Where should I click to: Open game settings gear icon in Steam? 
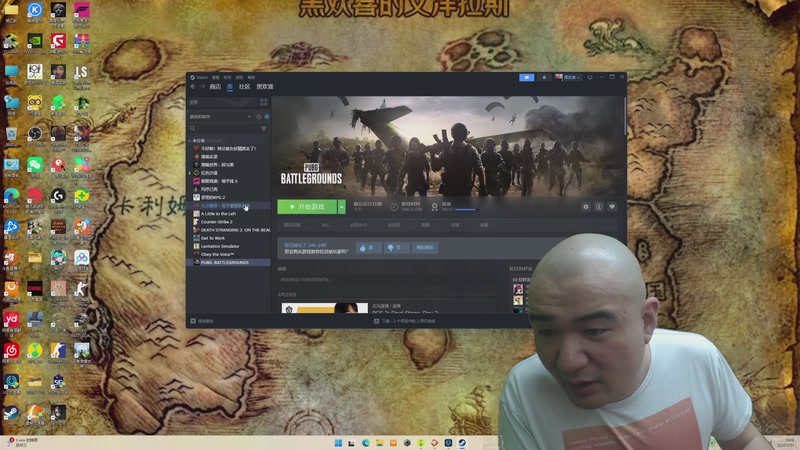tap(586, 207)
